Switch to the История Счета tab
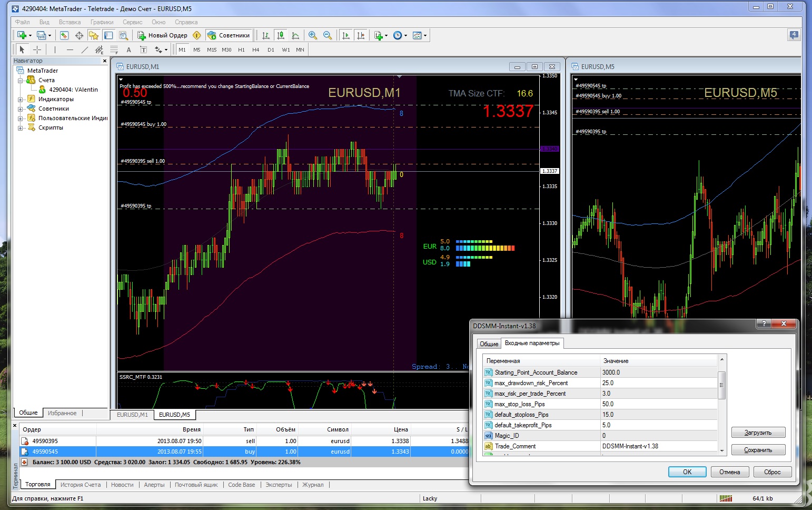 click(80, 485)
